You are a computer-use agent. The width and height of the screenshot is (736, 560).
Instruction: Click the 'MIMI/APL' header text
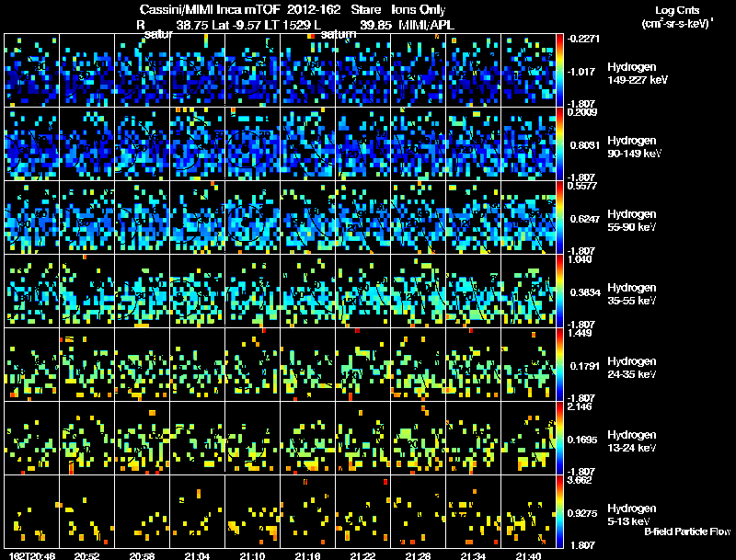426,25
